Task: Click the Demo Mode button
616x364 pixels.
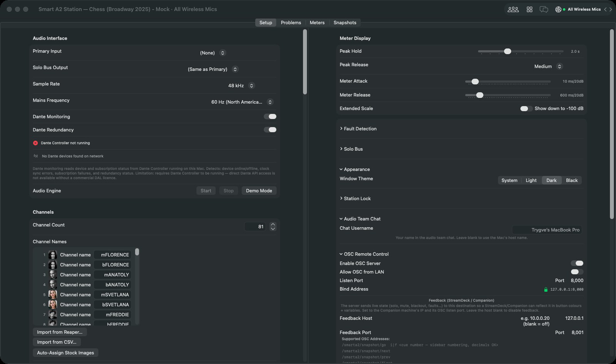Action: (x=259, y=191)
